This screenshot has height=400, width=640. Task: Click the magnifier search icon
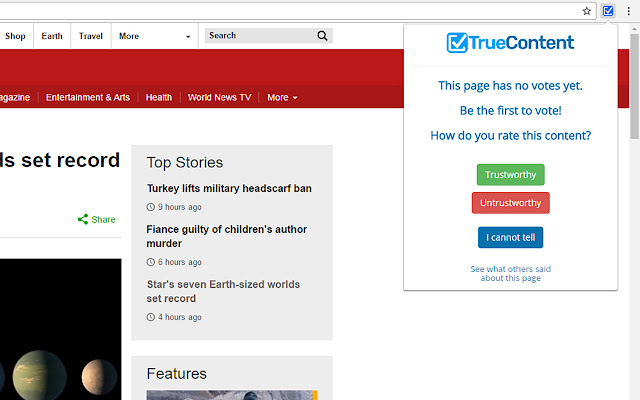(322, 36)
